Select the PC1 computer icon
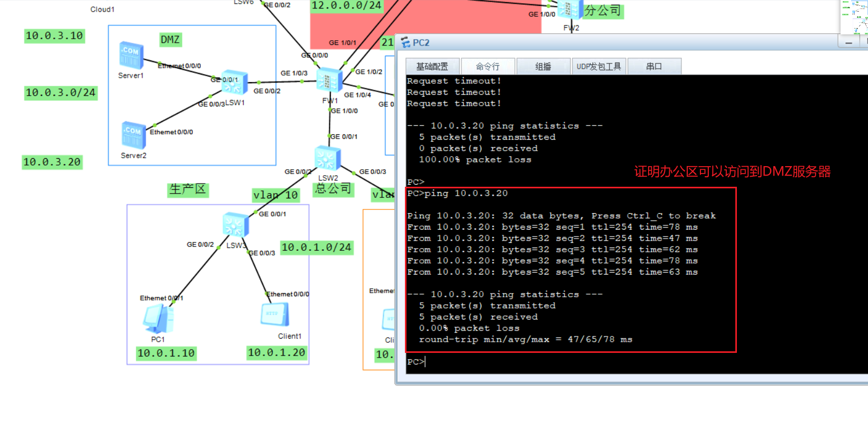868x446 pixels. (159, 320)
